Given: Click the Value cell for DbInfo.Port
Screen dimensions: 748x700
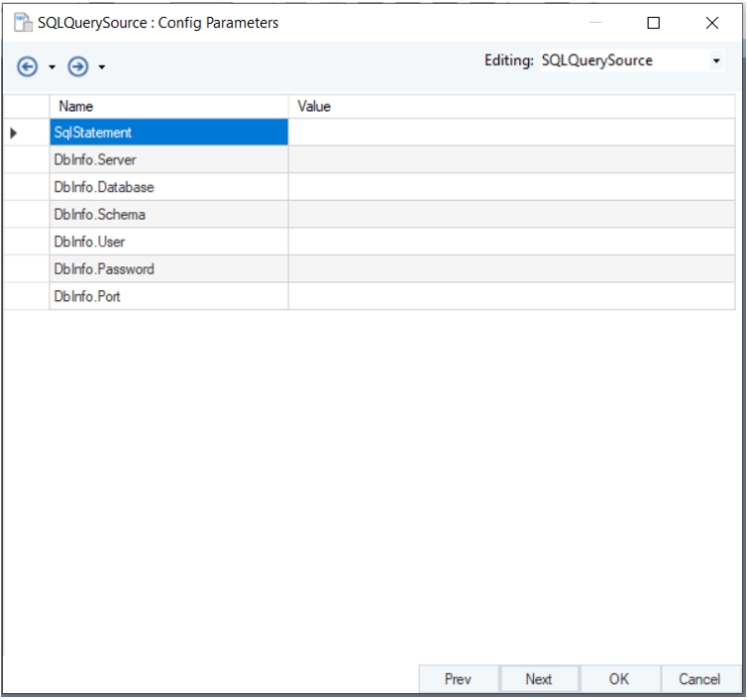Looking at the screenshot, I should pyautogui.click(x=512, y=296).
